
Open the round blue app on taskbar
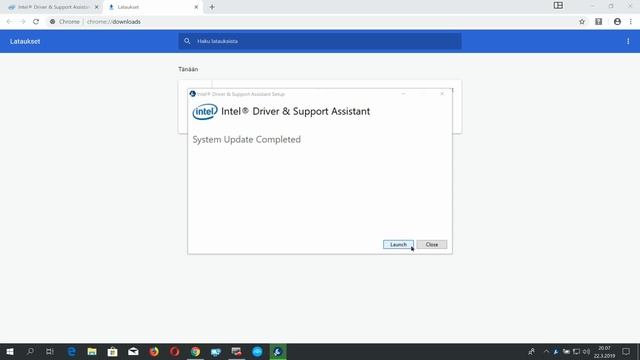pyautogui.click(x=257, y=351)
